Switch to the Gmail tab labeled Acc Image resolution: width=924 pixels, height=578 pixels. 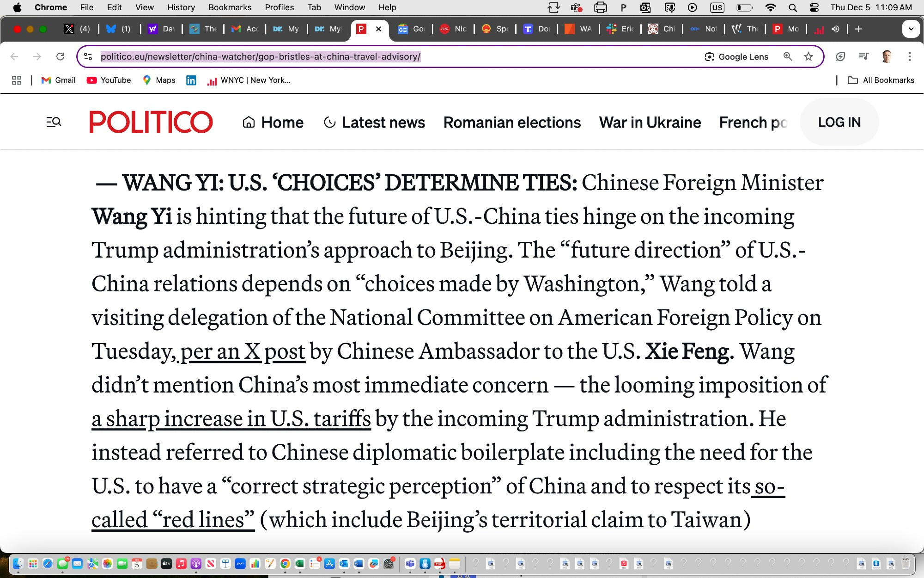(x=245, y=29)
